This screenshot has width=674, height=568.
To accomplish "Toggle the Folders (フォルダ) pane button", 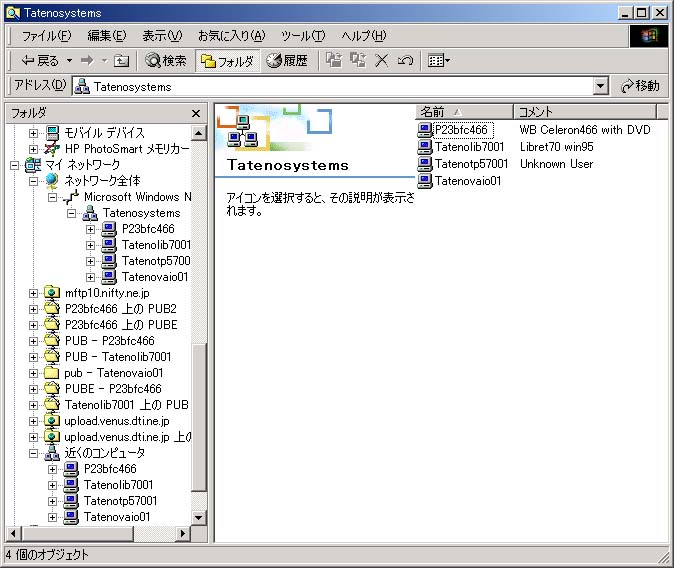I will 227,61.
